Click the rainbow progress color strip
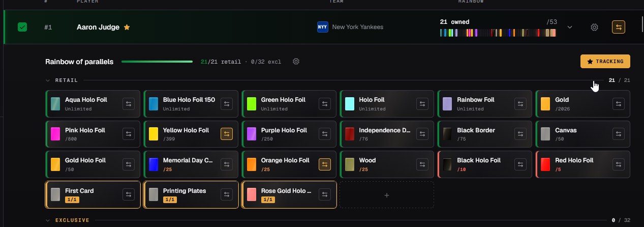 tap(498, 33)
